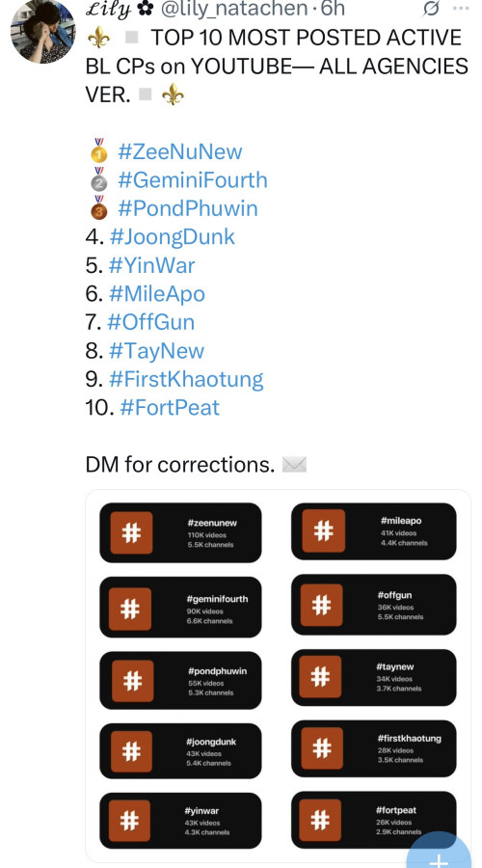
Task: Tap the orange hashtag icon for #zeenunew
Action: 131,532
